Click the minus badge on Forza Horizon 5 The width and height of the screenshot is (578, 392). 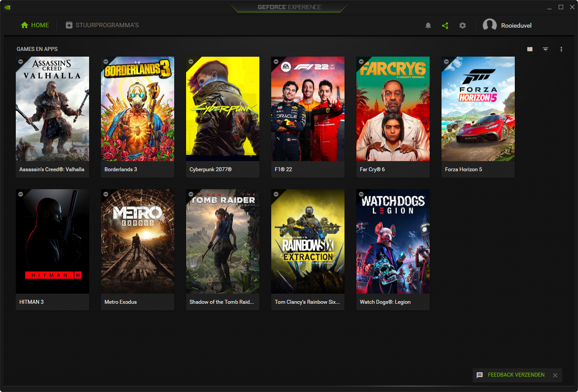click(x=446, y=61)
